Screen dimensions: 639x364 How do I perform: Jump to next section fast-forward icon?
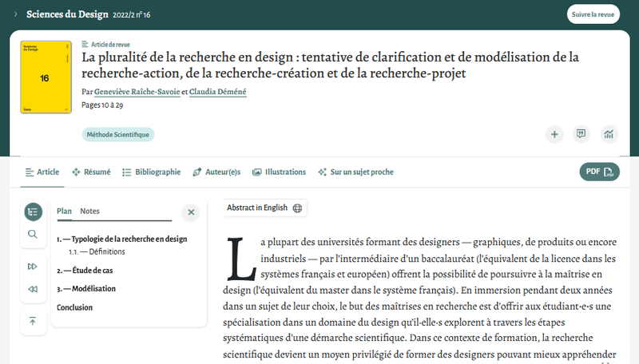click(33, 267)
